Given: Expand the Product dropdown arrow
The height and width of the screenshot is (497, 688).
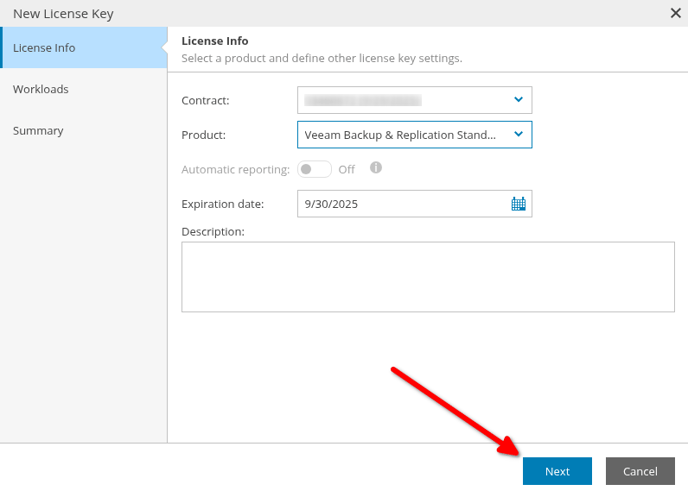Looking at the screenshot, I should click(x=518, y=134).
